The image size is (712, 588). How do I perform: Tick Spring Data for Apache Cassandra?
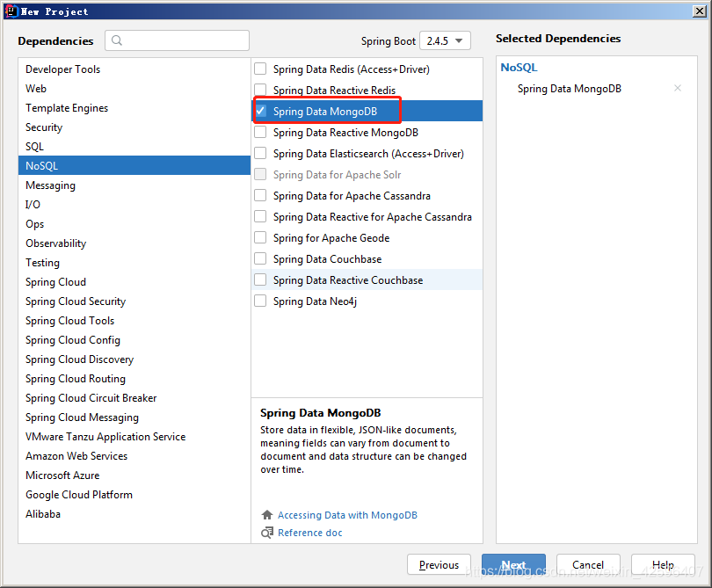point(260,195)
